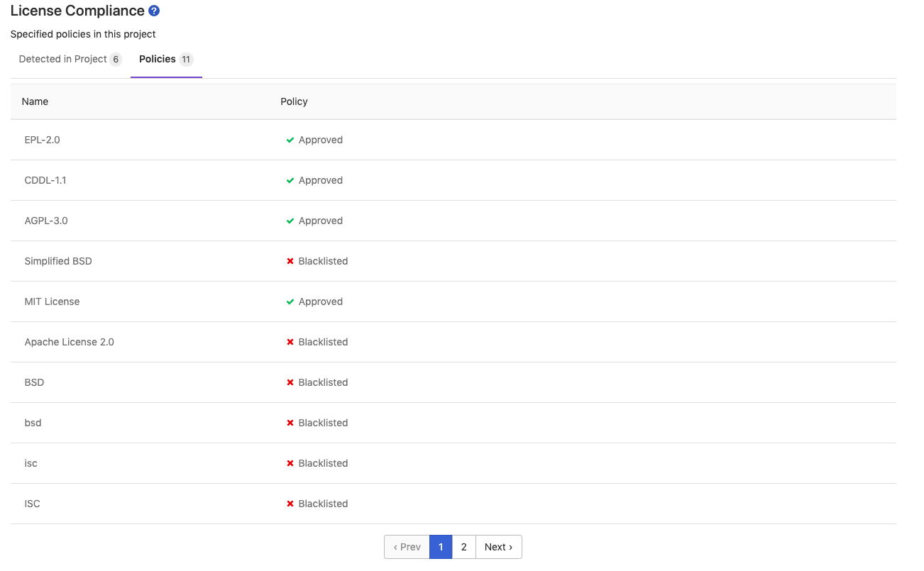The image size is (924, 571).
Task: Select the lowercase bsd license row
Action: tap(33, 422)
